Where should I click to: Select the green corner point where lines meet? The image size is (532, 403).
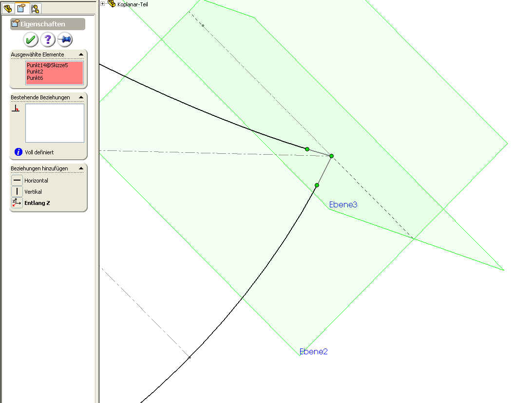pyautogui.click(x=331, y=156)
